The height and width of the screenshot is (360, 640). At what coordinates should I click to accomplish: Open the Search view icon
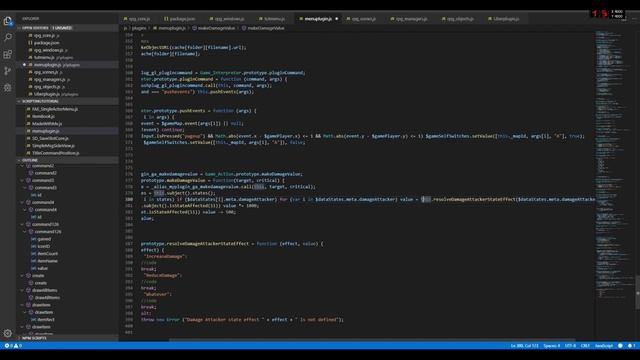coord(7,38)
